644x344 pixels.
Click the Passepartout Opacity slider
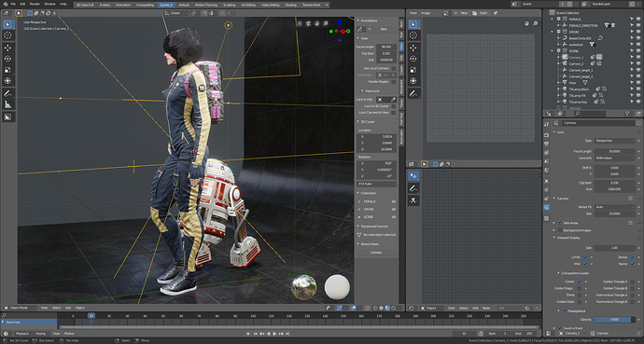pyautogui.click(x=614, y=320)
